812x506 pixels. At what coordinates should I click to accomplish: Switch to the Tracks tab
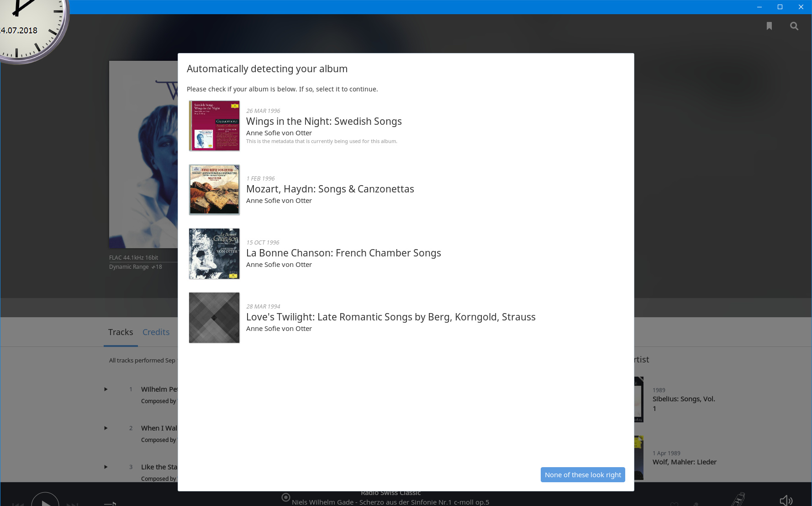(x=121, y=332)
